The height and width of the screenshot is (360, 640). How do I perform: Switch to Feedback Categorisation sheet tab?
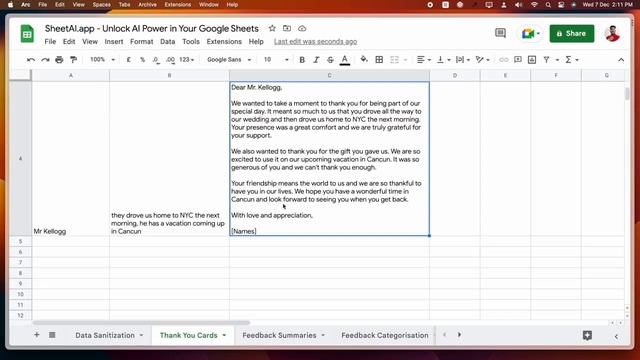coord(384,335)
